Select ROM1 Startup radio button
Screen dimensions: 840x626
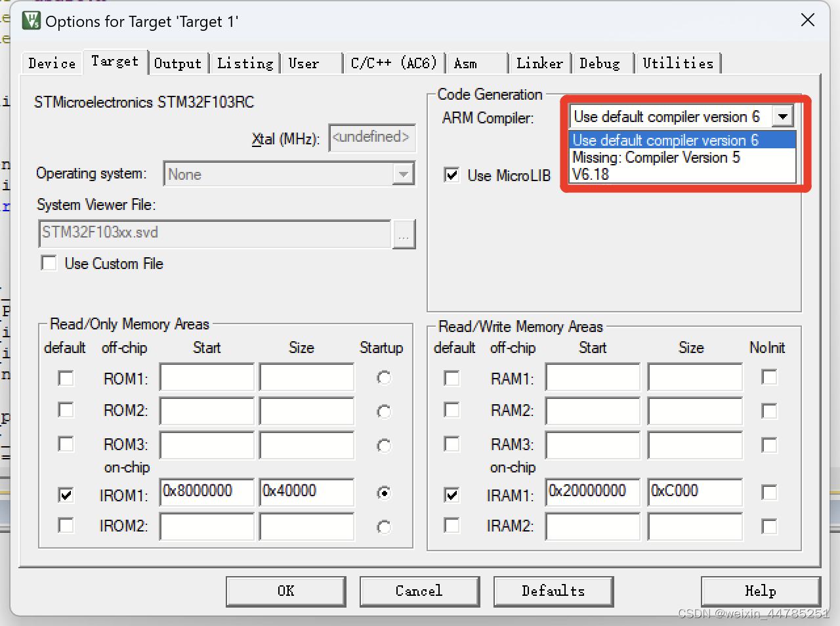click(384, 378)
